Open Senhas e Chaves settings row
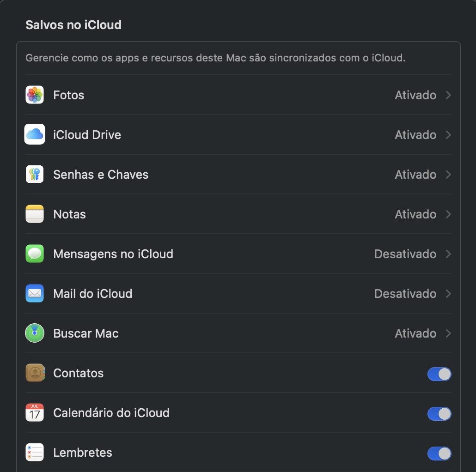The width and height of the screenshot is (476, 472). tap(231, 174)
